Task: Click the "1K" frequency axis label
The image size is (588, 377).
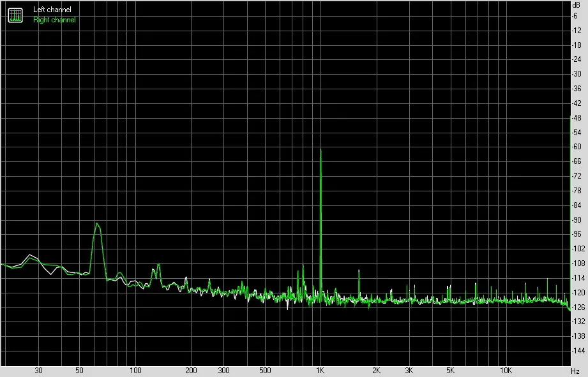Action: [x=320, y=371]
